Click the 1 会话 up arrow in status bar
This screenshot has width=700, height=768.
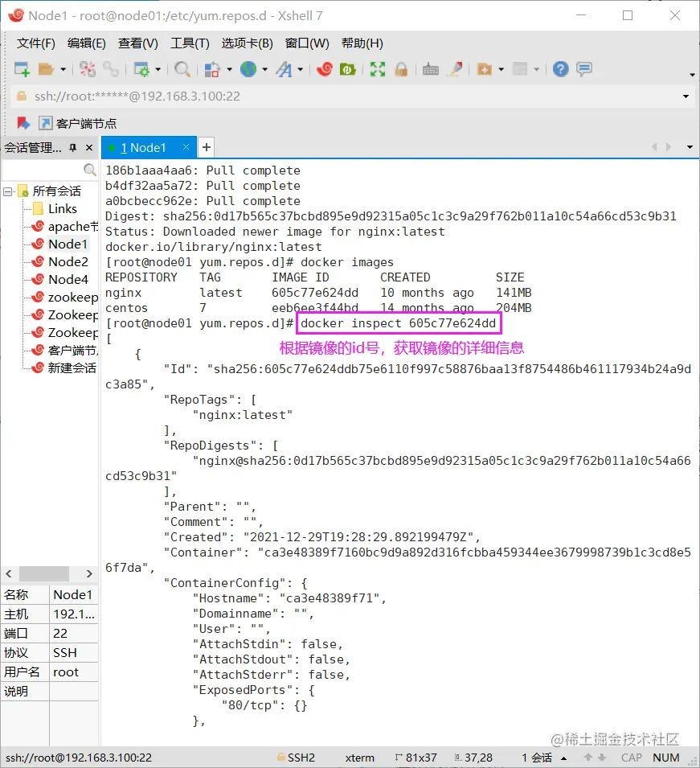pos(564,758)
